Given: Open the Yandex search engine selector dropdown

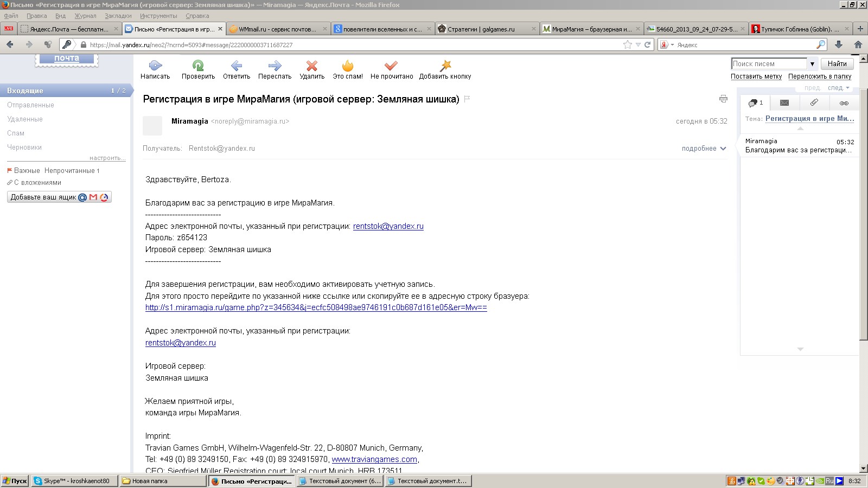Looking at the screenshot, I should [666, 44].
